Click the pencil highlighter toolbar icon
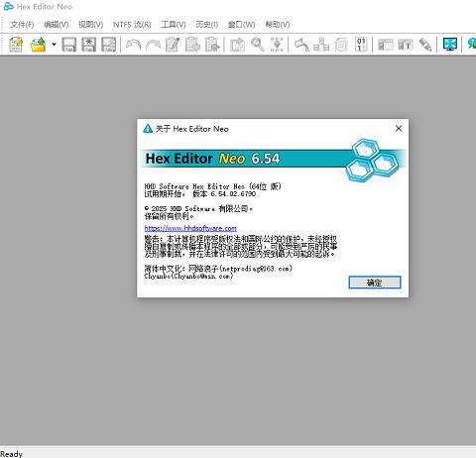The width and height of the screenshot is (476, 458). click(425, 45)
